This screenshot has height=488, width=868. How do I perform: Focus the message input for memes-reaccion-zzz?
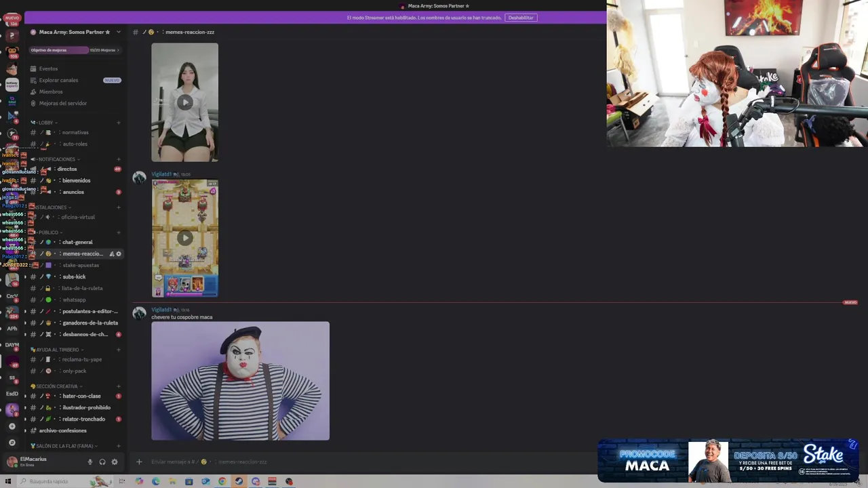[x=366, y=462]
